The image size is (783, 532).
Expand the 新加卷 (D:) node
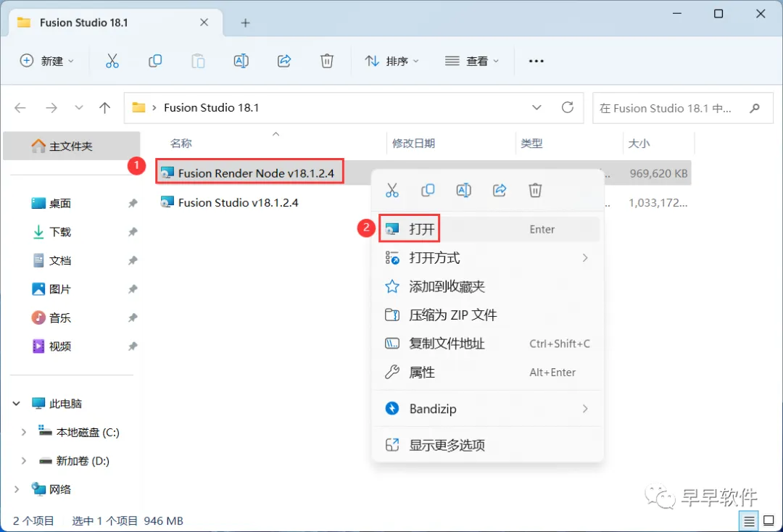pyautogui.click(x=23, y=461)
